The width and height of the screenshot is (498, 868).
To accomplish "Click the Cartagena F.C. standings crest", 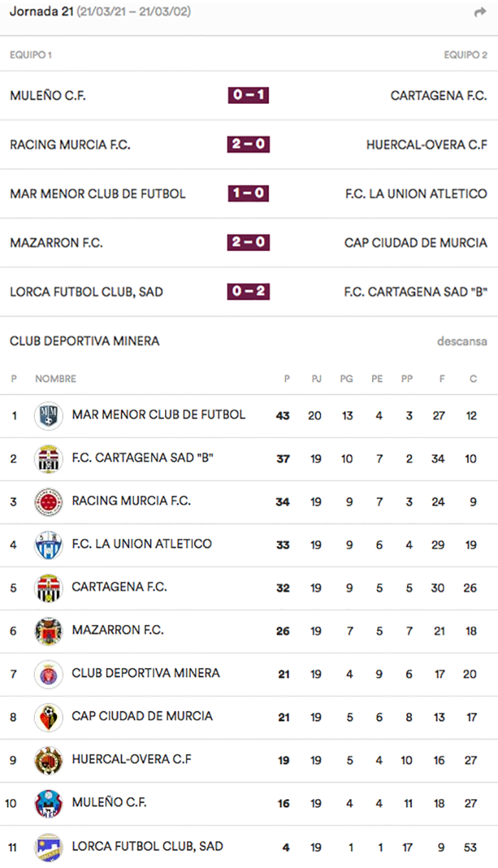I will click(x=48, y=588).
